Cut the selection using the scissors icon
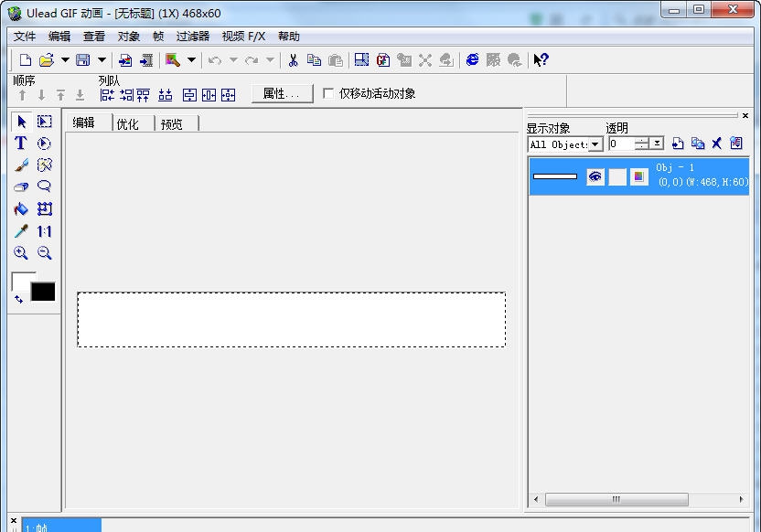761x532 pixels. [x=294, y=60]
